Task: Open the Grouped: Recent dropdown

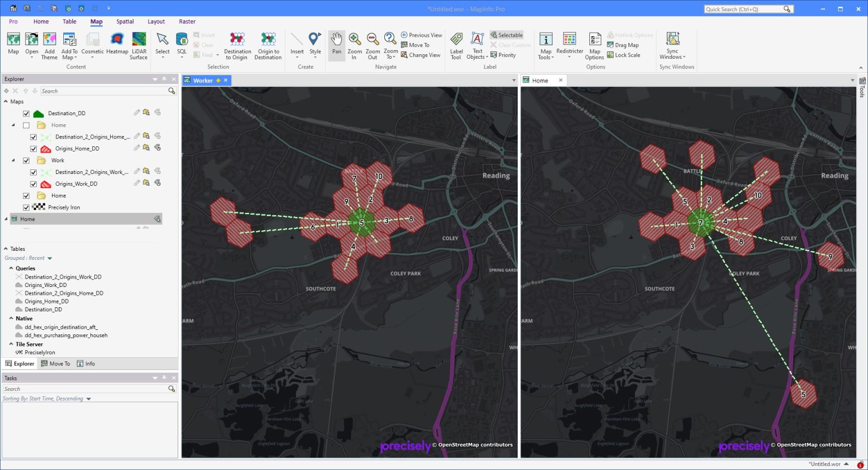Action: [x=50, y=258]
